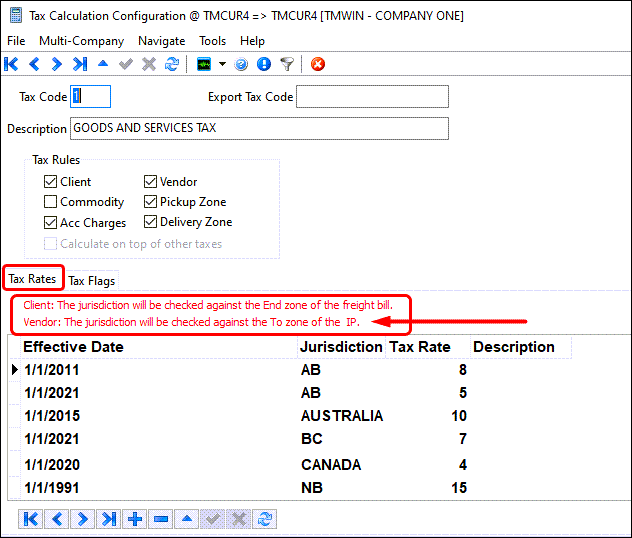Enable the Commodity checkbox

51,202
